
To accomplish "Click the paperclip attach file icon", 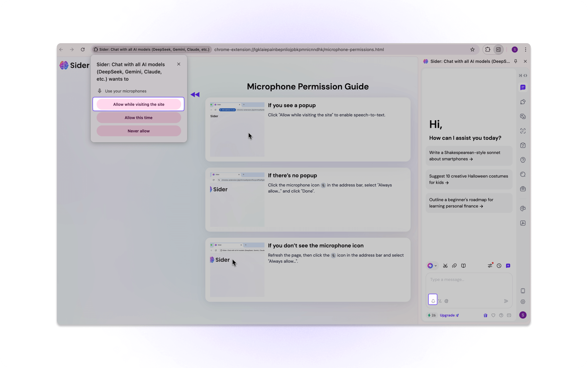I will (x=454, y=266).
